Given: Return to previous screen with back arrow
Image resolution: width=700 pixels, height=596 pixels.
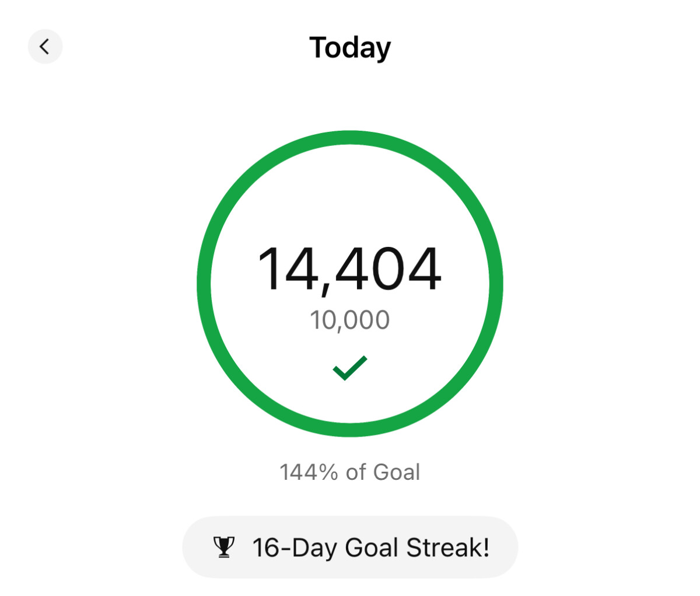Looking at the screenshot, I should point(45,46).
